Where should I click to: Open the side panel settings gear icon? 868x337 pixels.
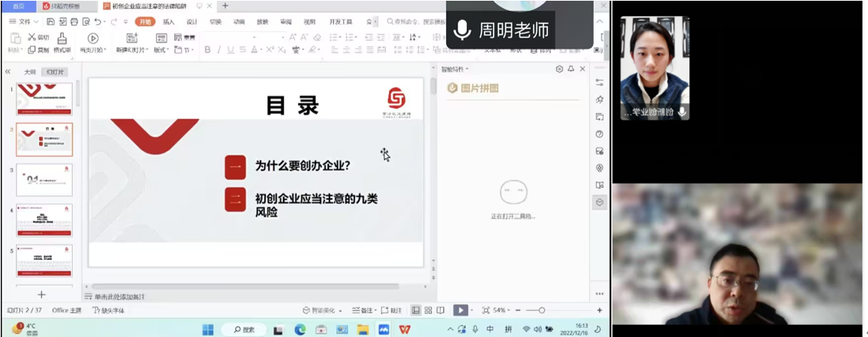(x=559, y=69)
